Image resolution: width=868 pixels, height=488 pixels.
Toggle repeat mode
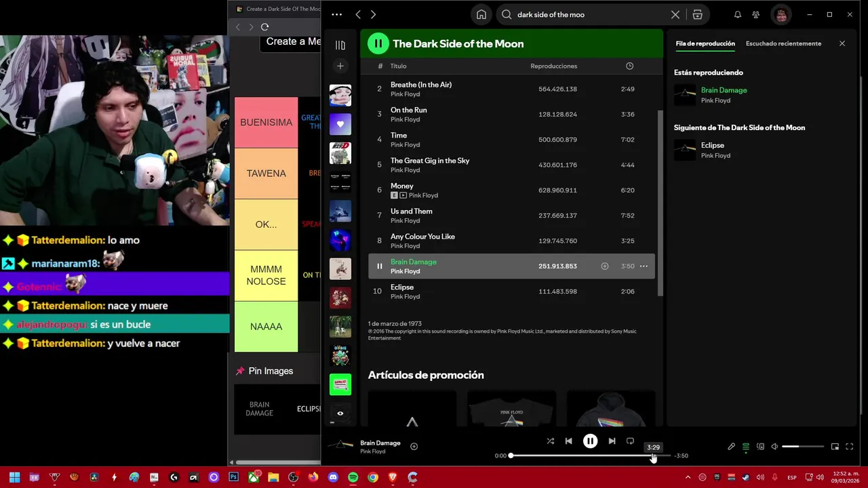coord(630,441)
